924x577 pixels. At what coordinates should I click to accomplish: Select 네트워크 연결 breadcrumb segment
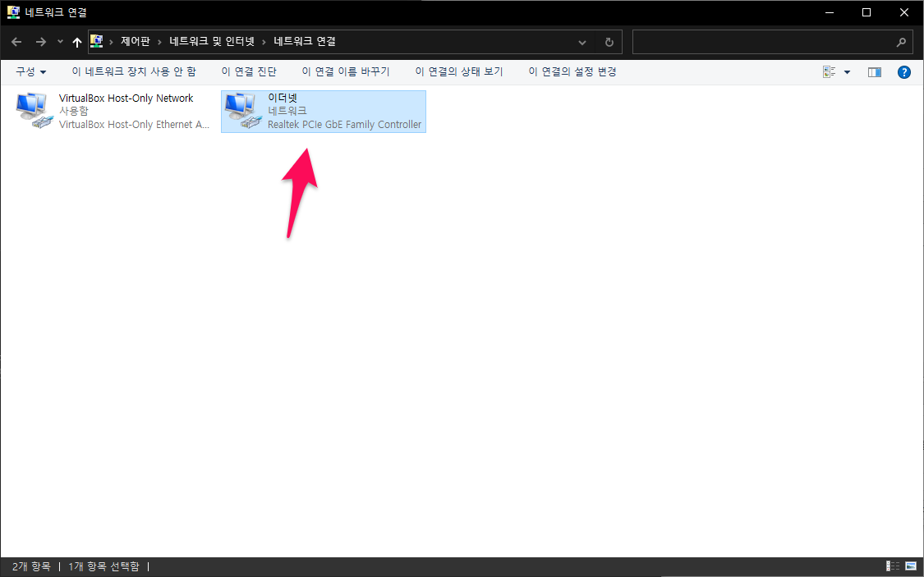[305, 41]
